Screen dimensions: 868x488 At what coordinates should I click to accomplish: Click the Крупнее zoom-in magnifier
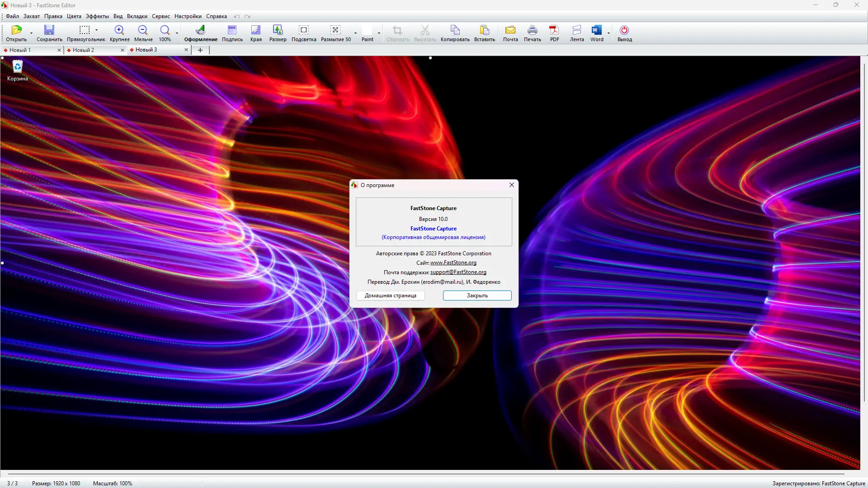click(x=119, y=30)
